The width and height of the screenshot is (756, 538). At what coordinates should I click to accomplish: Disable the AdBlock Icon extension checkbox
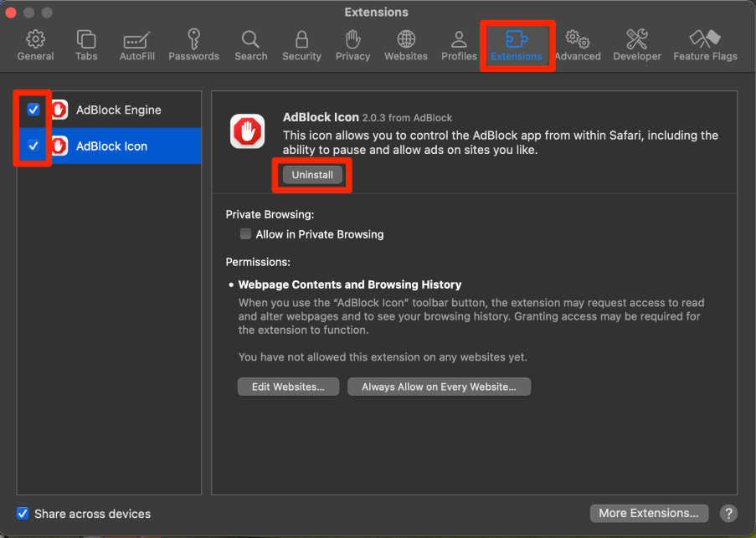[33, 146]
